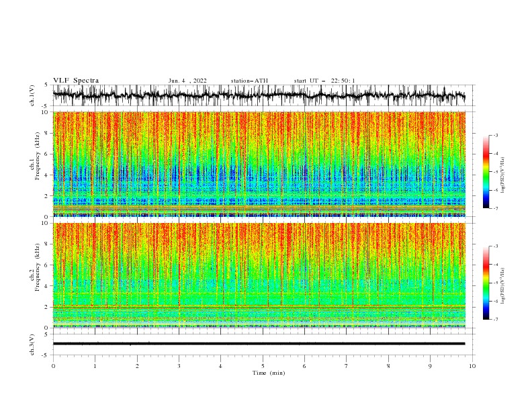
Task: Click the ch.2 spectrogram panel
Action: 259,275
